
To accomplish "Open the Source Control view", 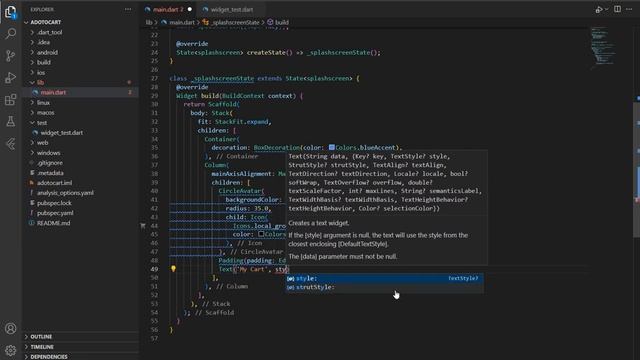I will (x=11, y=56).
